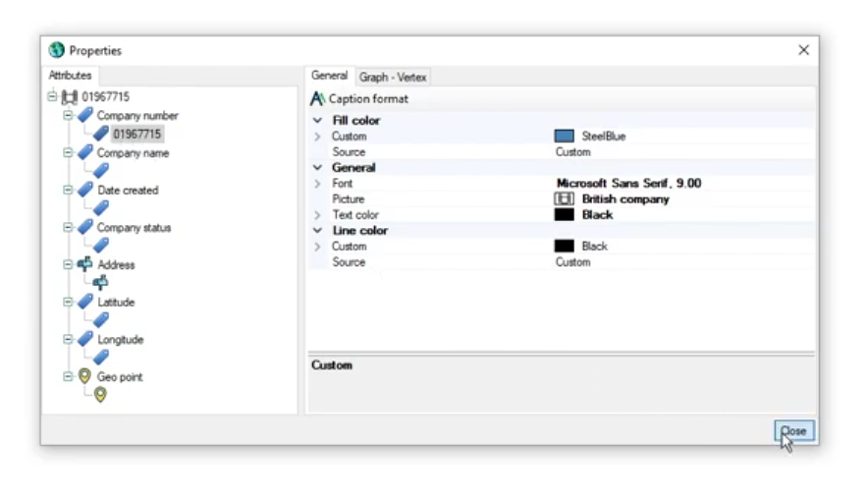Click the Latitude tag icon
This screenshot has height=502, width=868.
85,302
